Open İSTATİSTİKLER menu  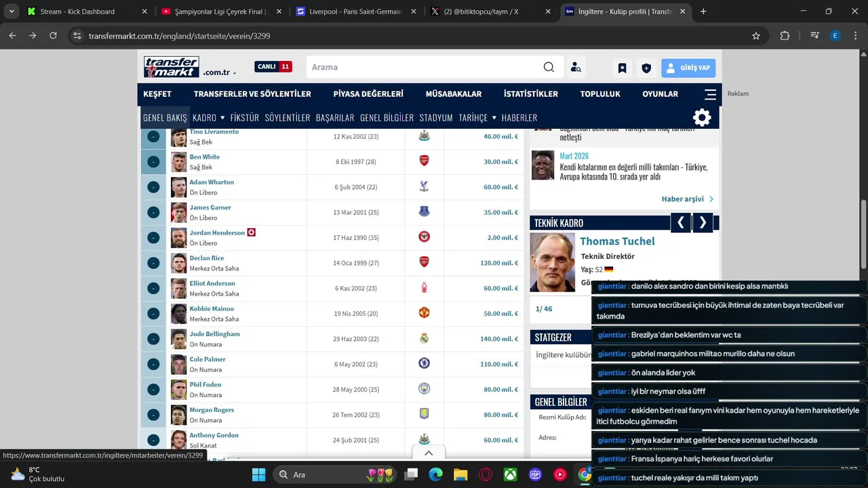[x=531, y=94]
